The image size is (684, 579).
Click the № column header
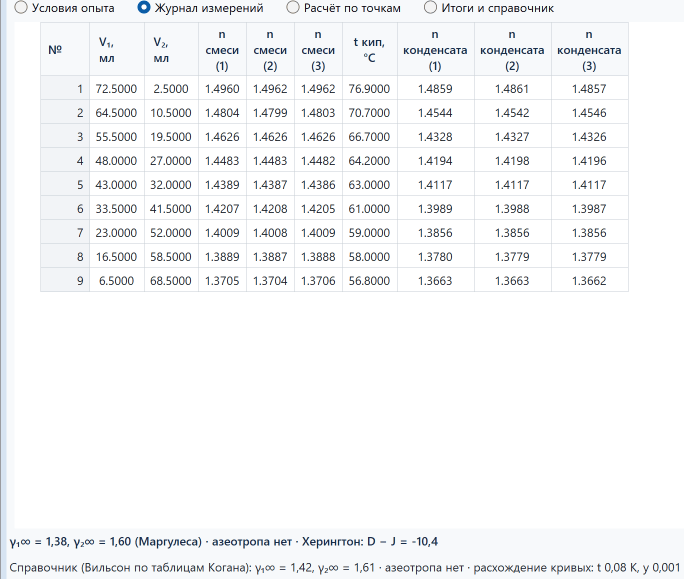(65, 49)
